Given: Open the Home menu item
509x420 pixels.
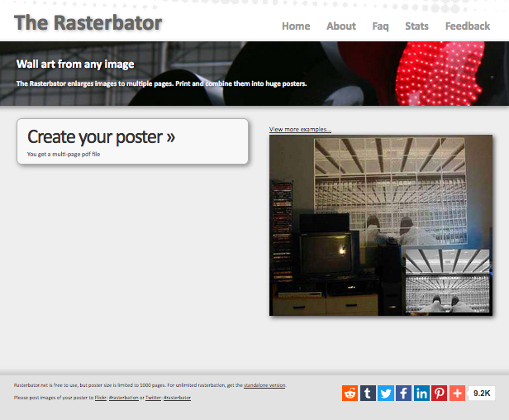Looking at the screenshot, I should (x=296, y=26).
